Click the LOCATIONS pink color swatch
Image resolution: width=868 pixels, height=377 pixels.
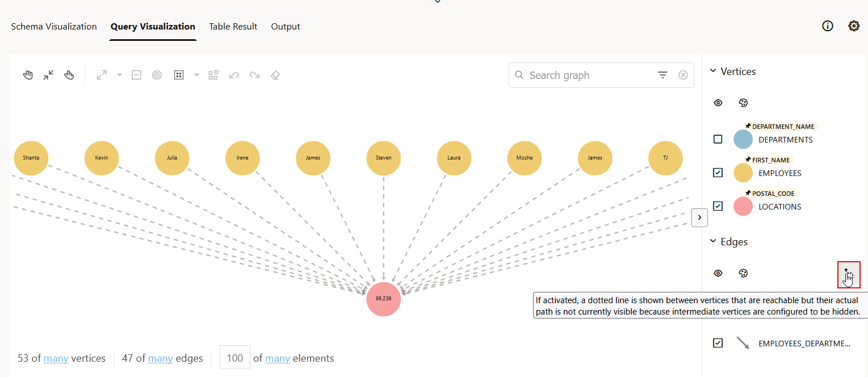coord(743,206)
